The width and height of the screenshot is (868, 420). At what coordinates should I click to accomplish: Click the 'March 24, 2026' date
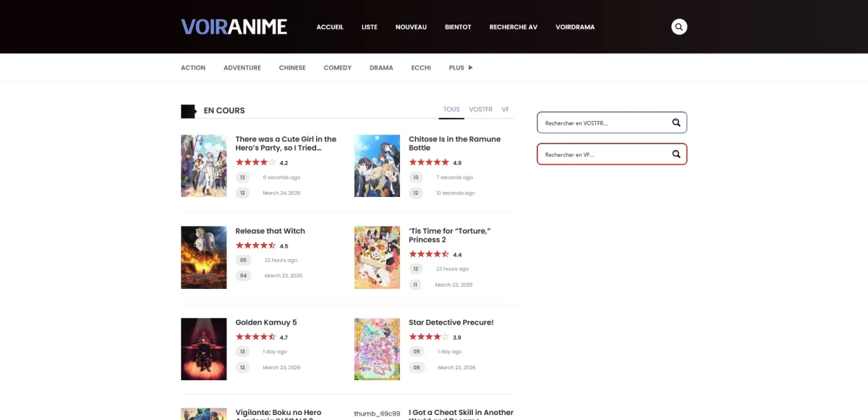281,193
